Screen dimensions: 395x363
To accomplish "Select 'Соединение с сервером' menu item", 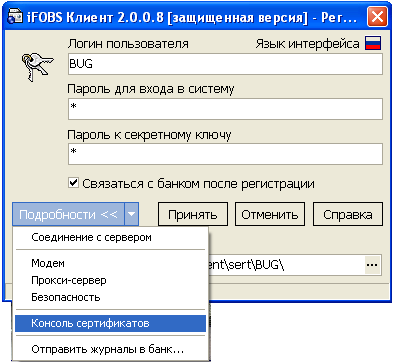I will (x=110, y=237).
